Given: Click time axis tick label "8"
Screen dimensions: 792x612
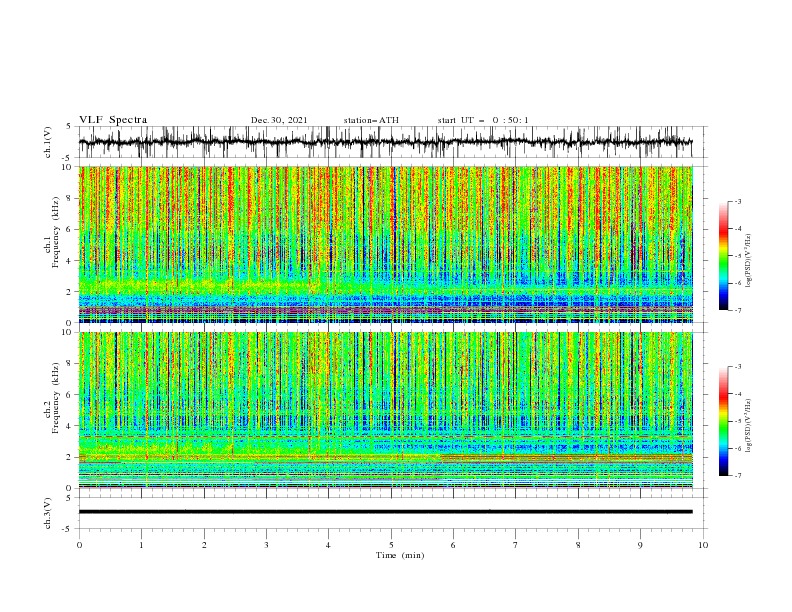Looking at the screenshot, I should tap(578, 545).
